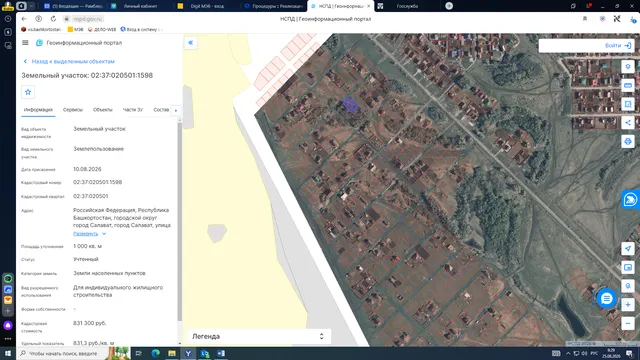The width and height of the screenshot is (640, 360).
Task: Share the map view
Action: (x=627, y=122)
